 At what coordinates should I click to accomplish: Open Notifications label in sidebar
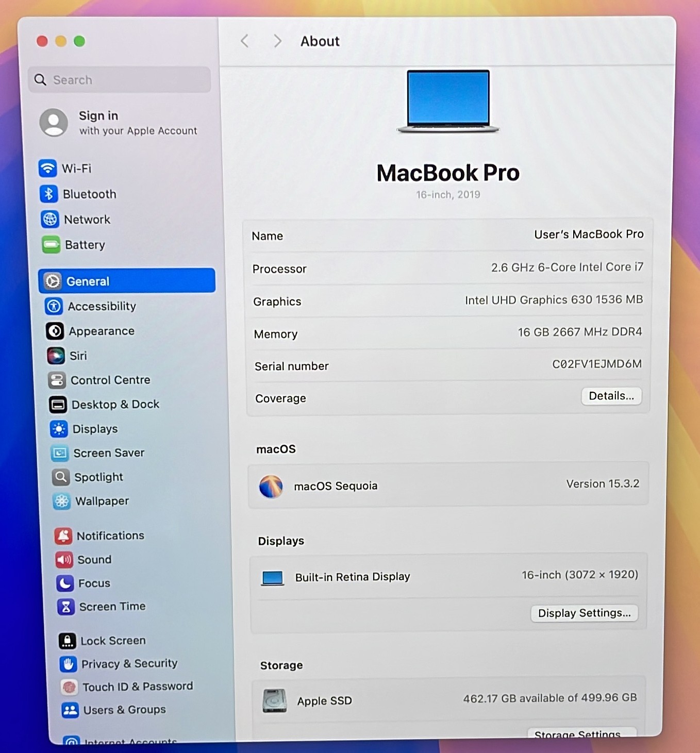(111, 536)
